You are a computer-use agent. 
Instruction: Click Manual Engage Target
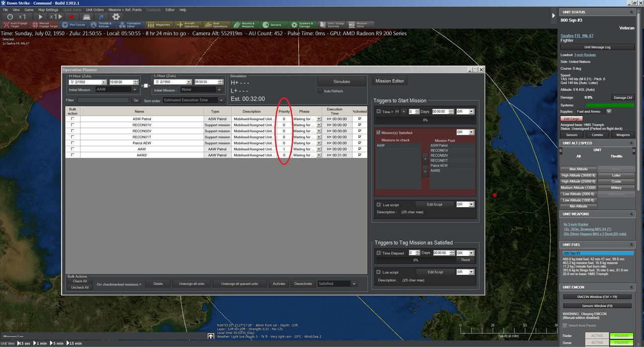(x=45, y=24)
